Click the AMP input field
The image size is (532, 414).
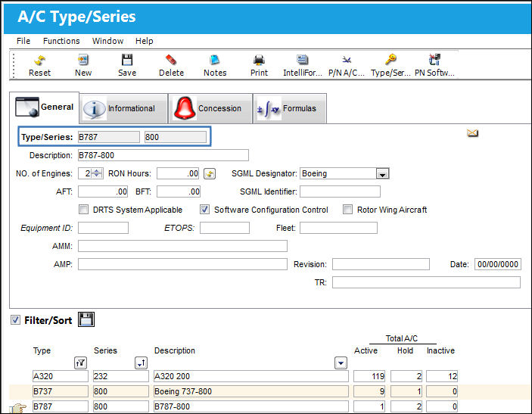point(182,264)
